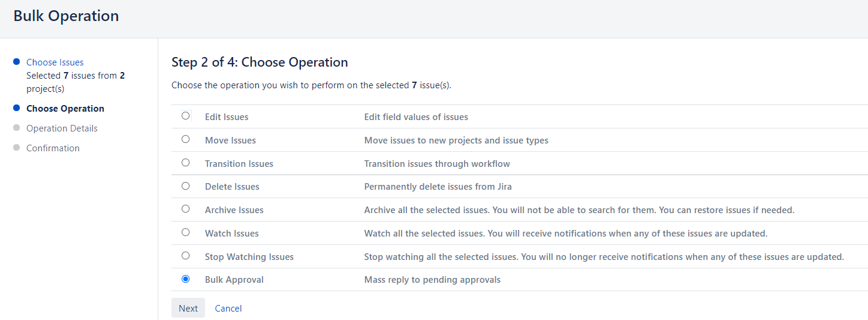The width and height of the screenshot is (868, 320).
Task: Choose the Stop Watching Issues radio button
Action: click(185, 256)
